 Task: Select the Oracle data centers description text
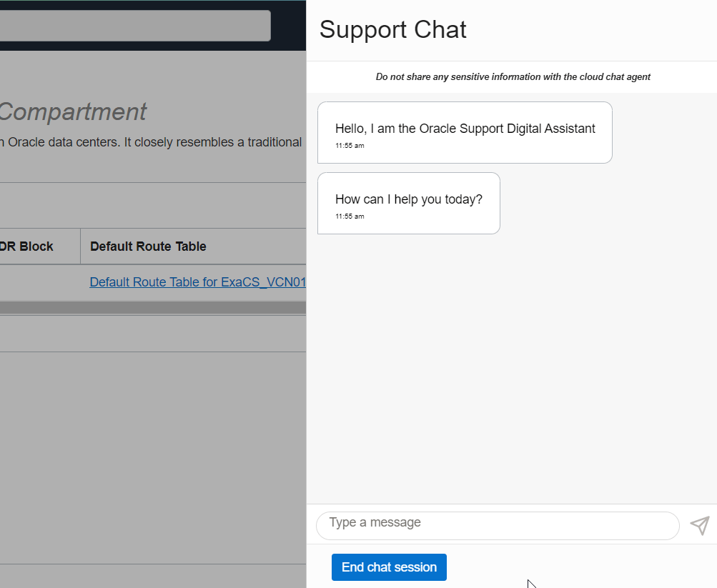coord(150,141)
